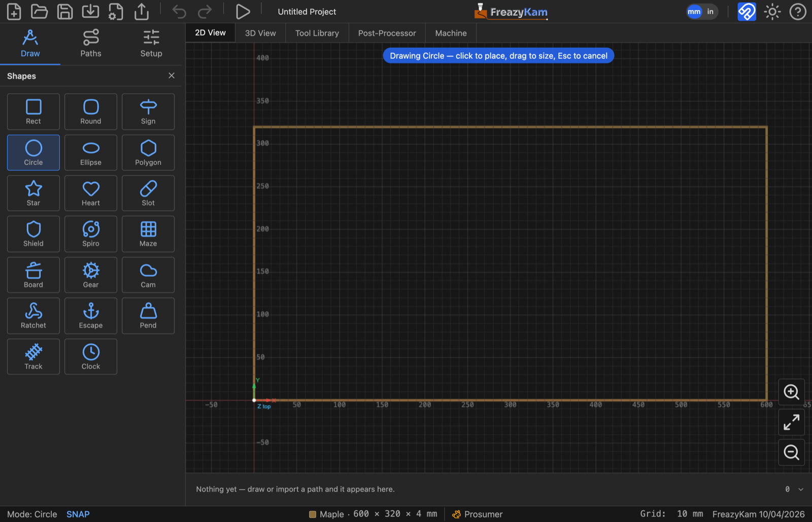Select the Shield shape tool
812x522 pixels.
(33, 234)
